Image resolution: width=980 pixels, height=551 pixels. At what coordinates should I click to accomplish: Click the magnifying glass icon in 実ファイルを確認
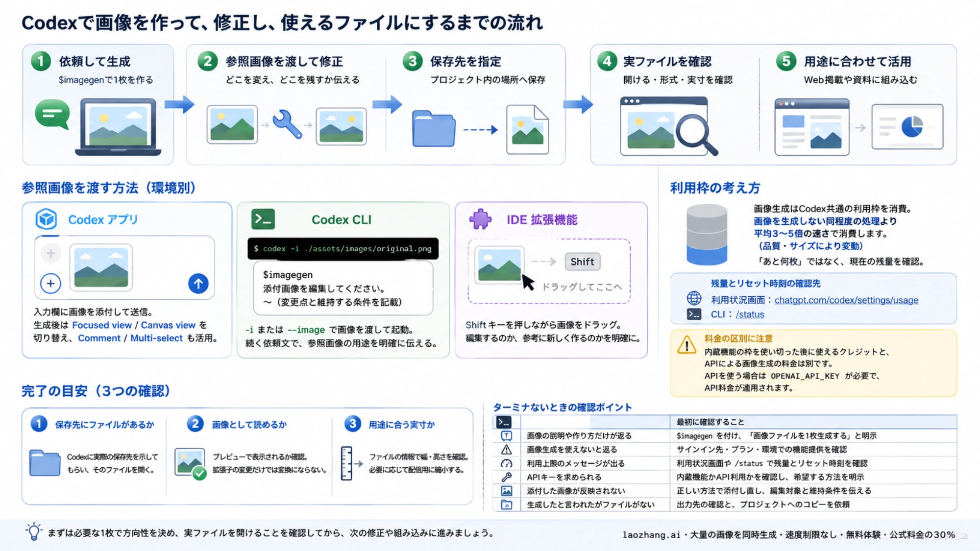(697, 134)
